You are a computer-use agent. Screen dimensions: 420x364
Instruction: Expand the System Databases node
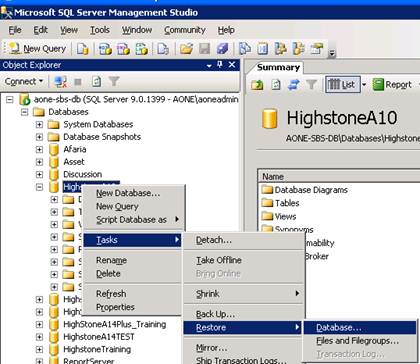39,125
